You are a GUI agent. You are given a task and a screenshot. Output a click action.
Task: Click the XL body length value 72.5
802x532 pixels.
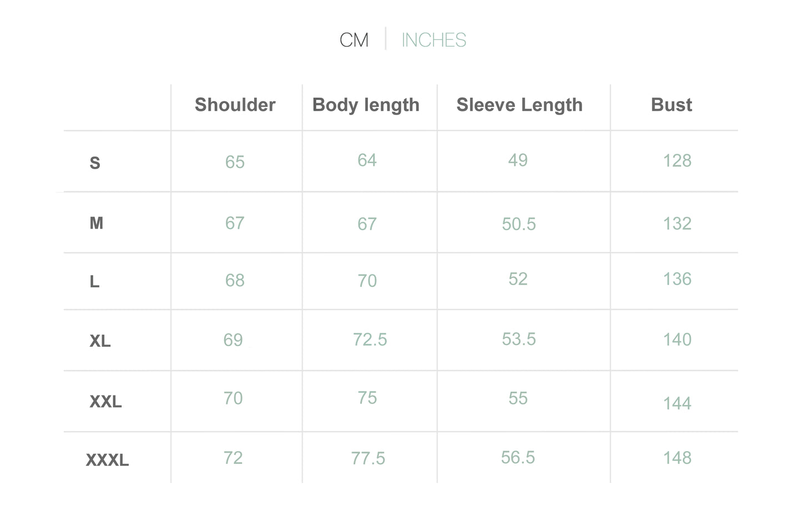[370, 340]
